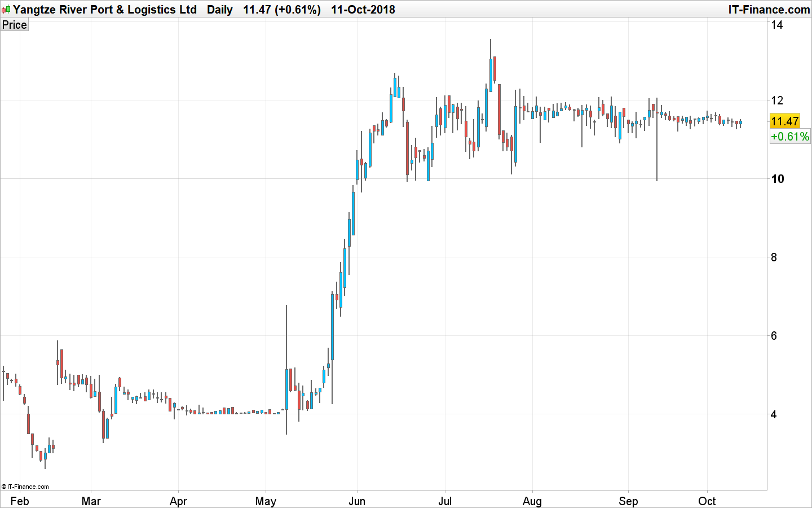
Task: Click the 10 price axis label
Action: (777, 179)
